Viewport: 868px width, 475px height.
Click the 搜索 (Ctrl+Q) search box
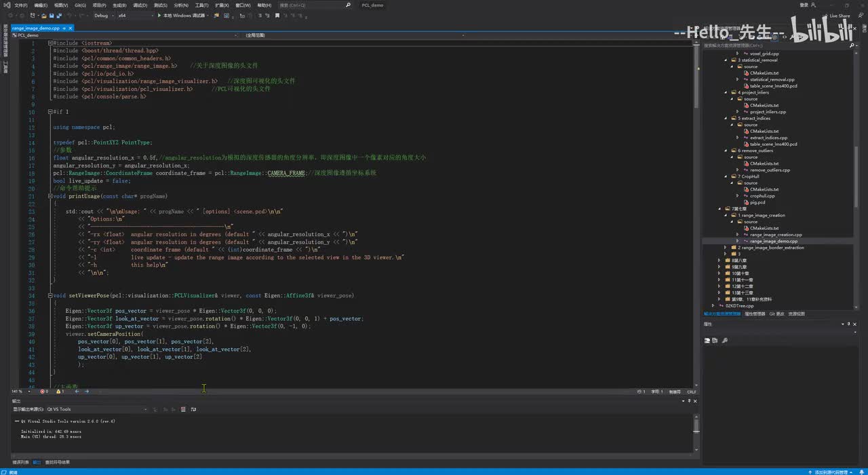[315, 5]
